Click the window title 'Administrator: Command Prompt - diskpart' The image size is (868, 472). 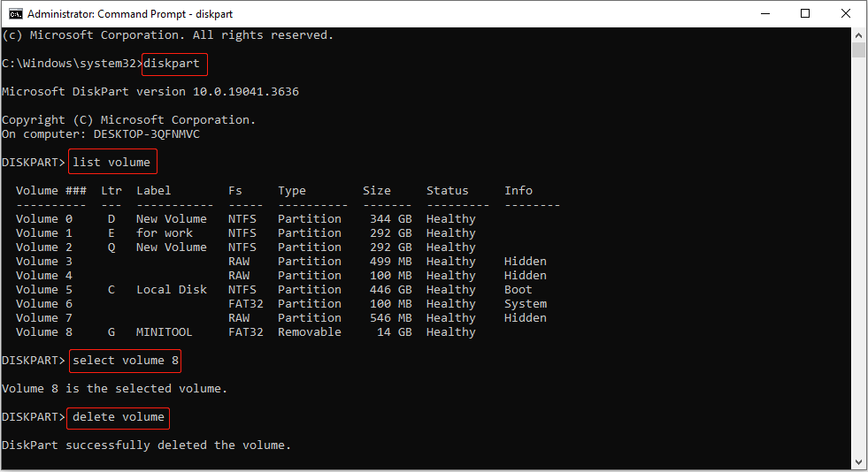click(130, 14)
